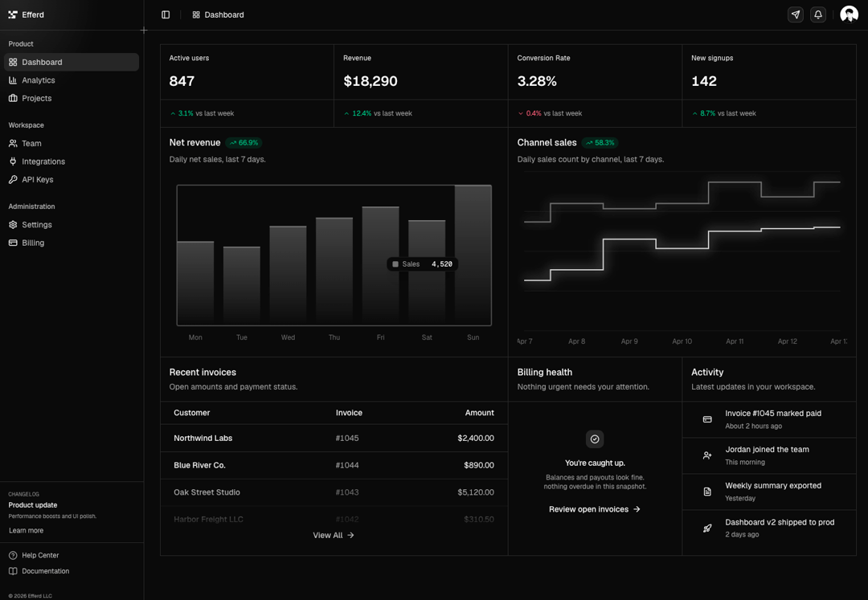Click invoice number #1044

pyautogui.click(x=347, y=466)
